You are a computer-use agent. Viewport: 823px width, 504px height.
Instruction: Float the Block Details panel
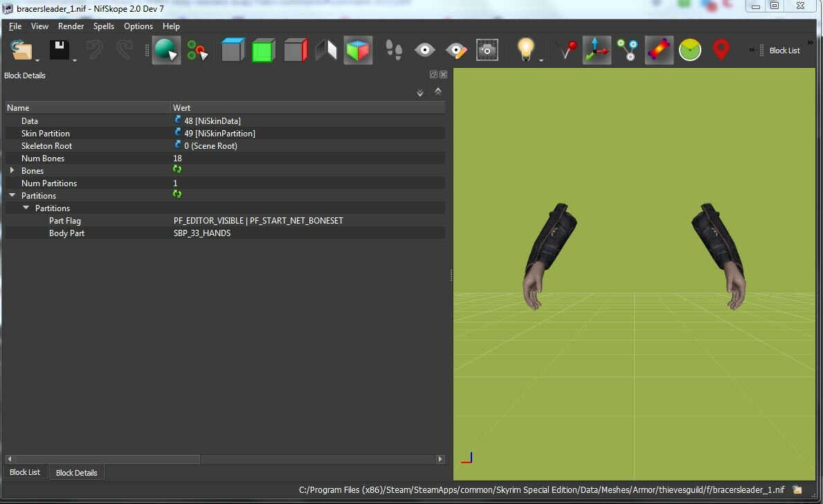click(433, 75)
